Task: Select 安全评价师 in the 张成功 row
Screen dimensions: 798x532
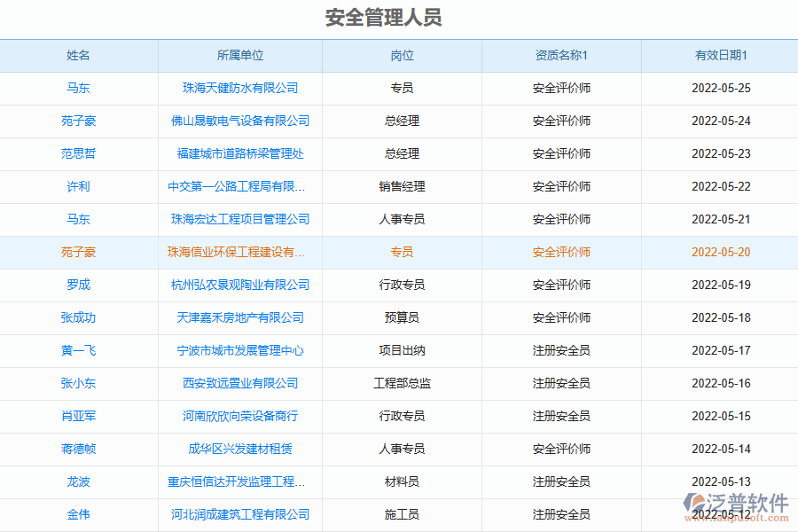Action: 561,317
